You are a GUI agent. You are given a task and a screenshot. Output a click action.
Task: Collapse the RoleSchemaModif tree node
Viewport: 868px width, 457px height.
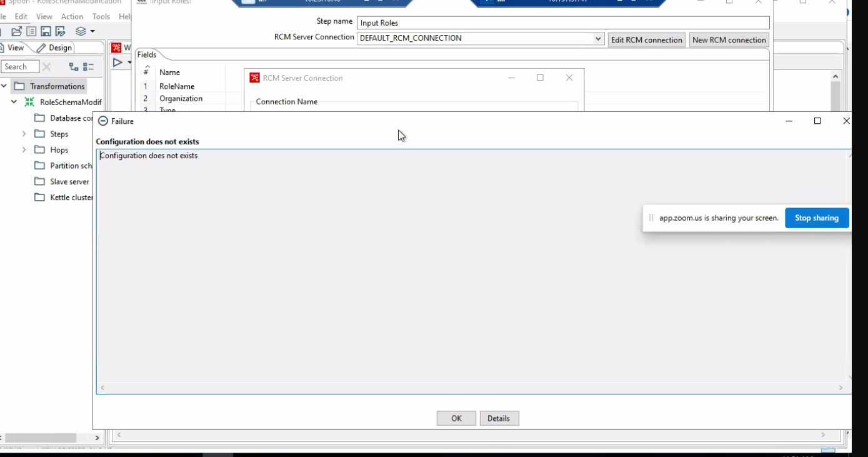point(14,102)
